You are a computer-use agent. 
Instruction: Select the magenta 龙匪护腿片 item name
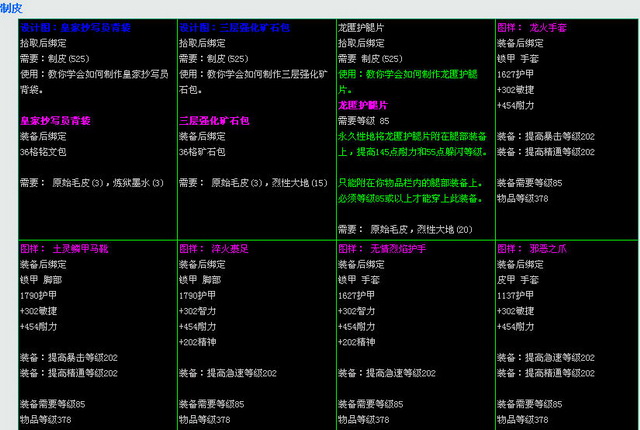366,104
